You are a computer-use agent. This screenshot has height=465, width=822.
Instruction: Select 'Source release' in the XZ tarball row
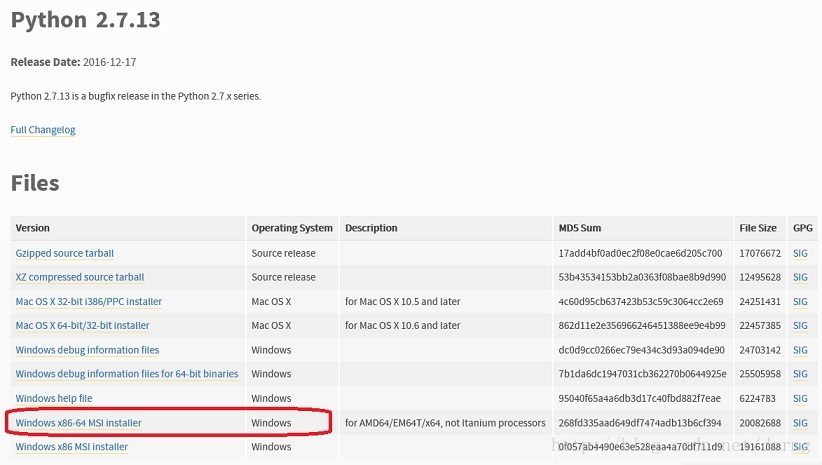[x=283, y=277]
